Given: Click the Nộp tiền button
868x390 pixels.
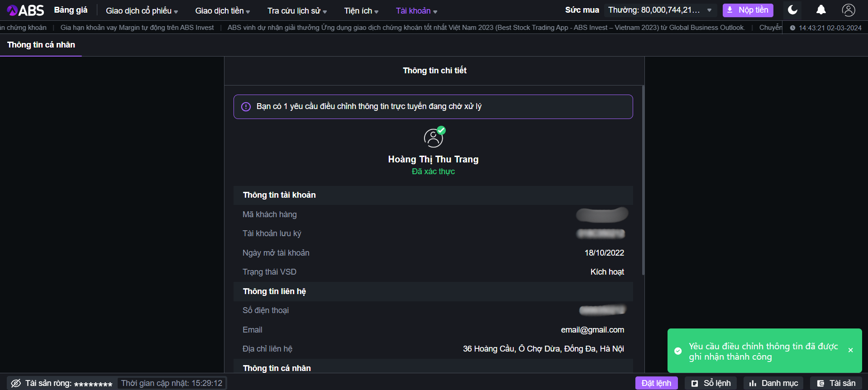Looking at the screenshot, I should tap(748, 10).
